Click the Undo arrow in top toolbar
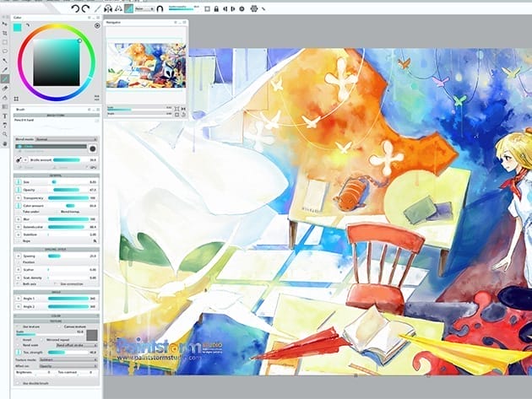Screen dimensions: 532x399 point(74,8)
